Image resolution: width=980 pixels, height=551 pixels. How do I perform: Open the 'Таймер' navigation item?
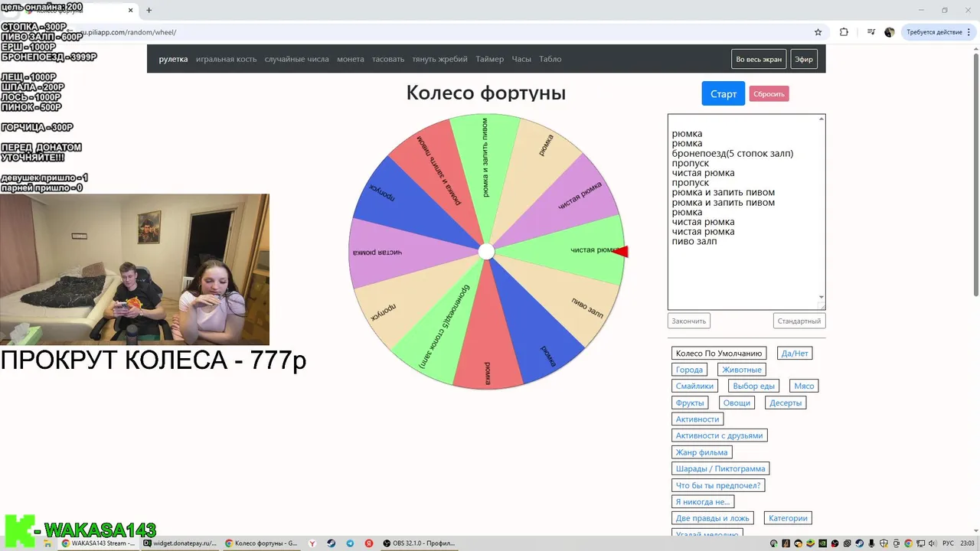489,59
